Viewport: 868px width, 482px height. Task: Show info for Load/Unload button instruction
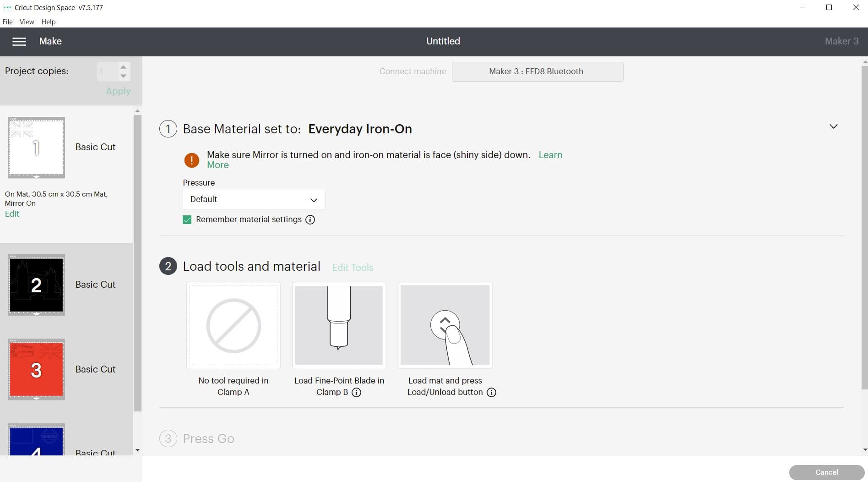point(491,392)
